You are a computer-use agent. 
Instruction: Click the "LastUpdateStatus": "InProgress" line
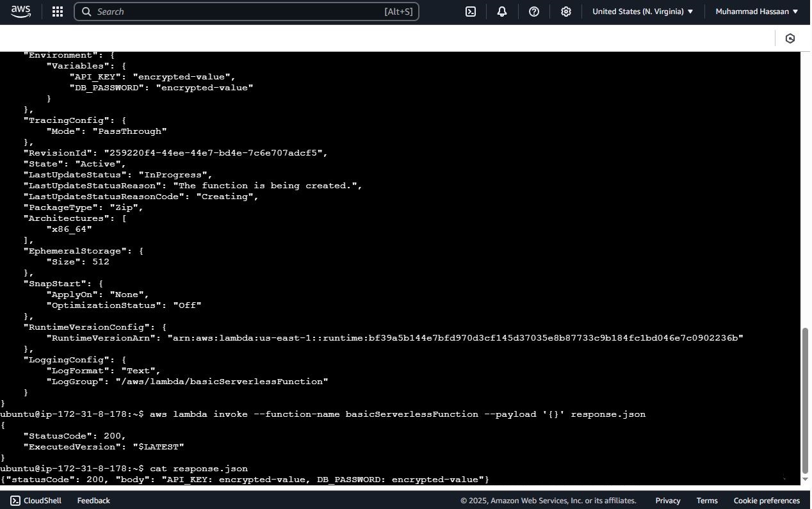[x=118, y=175]
